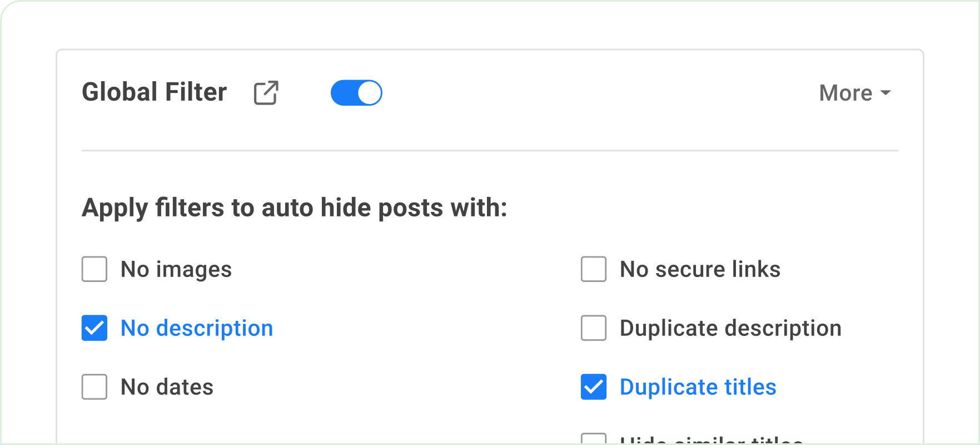Check the No images checkbox
Image resolution: width=980 pixels, height=445 pixels.
pos(94,269)
